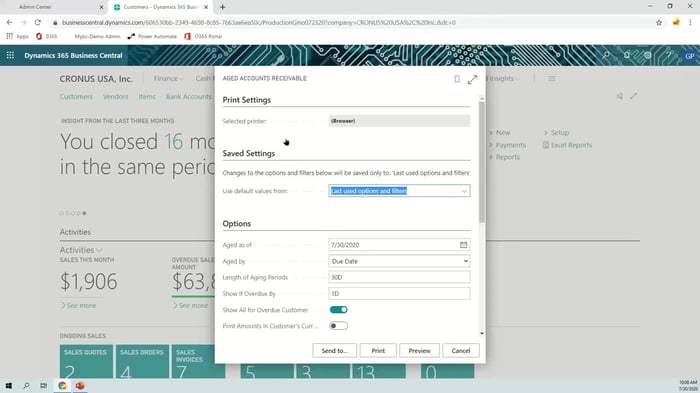Open Excel Reports menu
Screen dimensions: 700x393
pos(567,145)
